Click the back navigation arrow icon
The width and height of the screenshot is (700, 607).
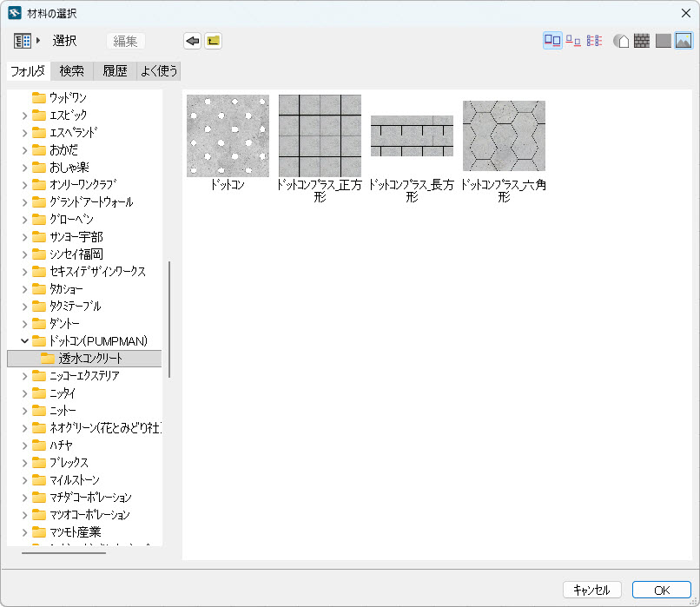(x=191, y=40)
